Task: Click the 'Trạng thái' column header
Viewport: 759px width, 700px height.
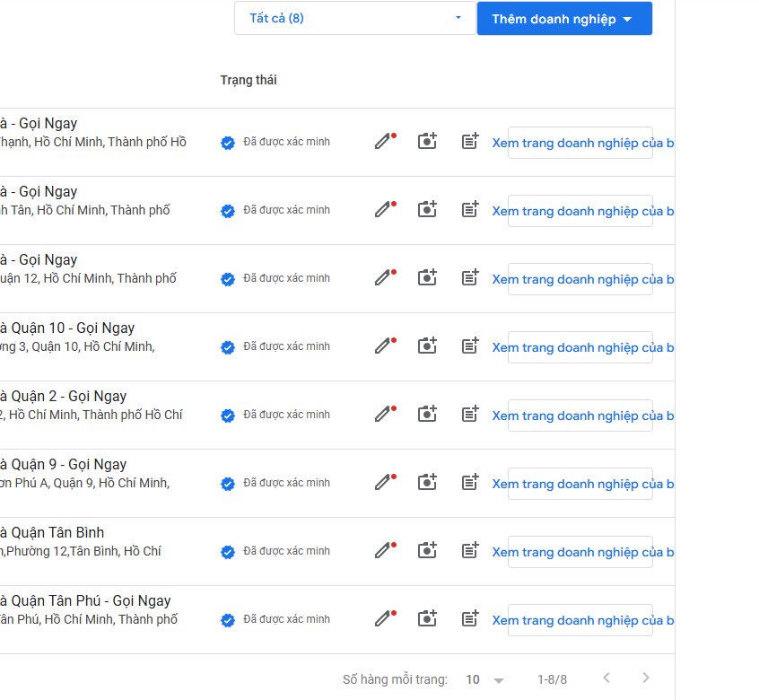Action: point(249,80)
